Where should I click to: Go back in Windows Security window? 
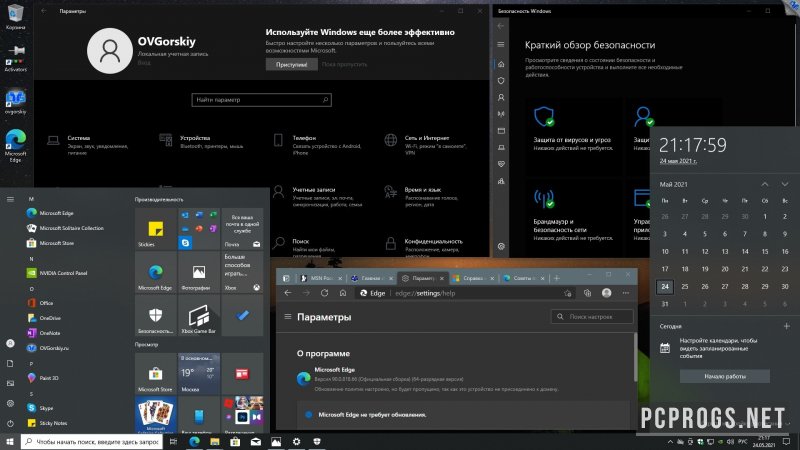(x=501, y=26)
